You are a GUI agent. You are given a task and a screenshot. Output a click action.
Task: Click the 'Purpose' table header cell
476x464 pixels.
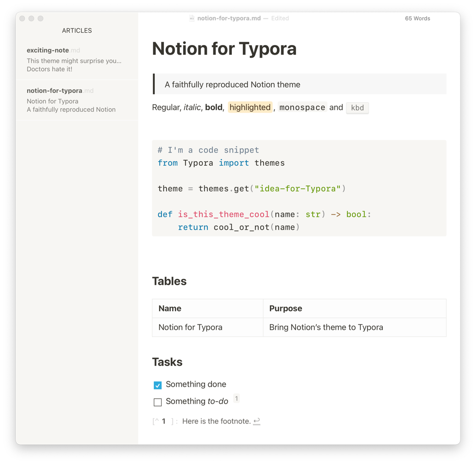tap(354, 308)
